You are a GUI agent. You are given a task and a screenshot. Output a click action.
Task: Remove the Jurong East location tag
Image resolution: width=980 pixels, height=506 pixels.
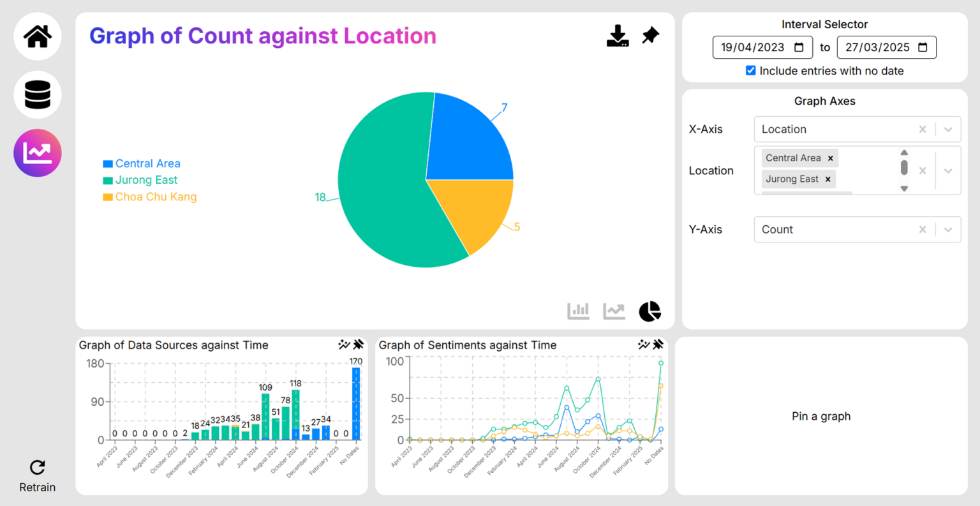click(828, 179)
